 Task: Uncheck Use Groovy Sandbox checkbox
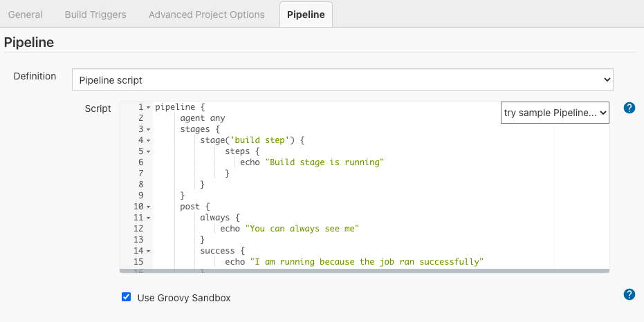[126, 297]
